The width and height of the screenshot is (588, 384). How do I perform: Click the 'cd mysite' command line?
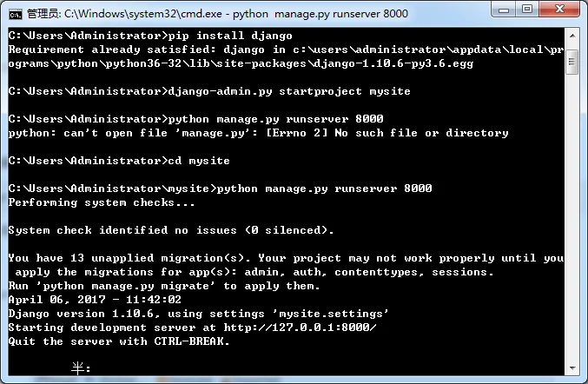(119, 161)
